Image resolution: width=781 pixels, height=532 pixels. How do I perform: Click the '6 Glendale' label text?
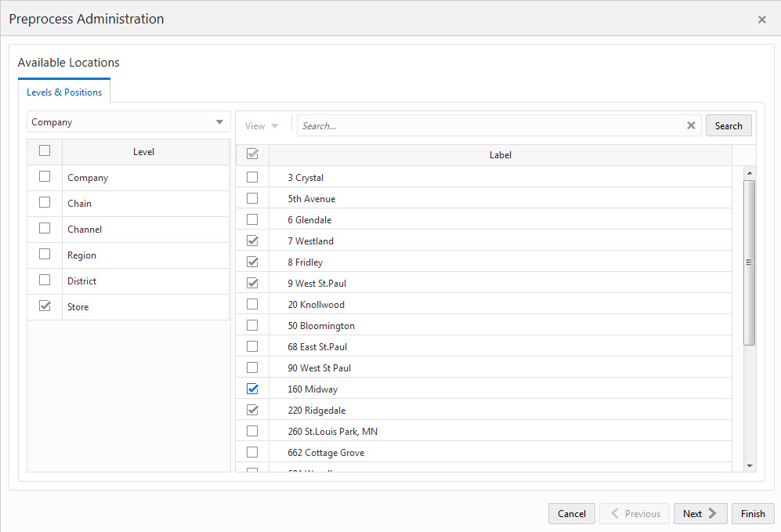tap(309, 220)
